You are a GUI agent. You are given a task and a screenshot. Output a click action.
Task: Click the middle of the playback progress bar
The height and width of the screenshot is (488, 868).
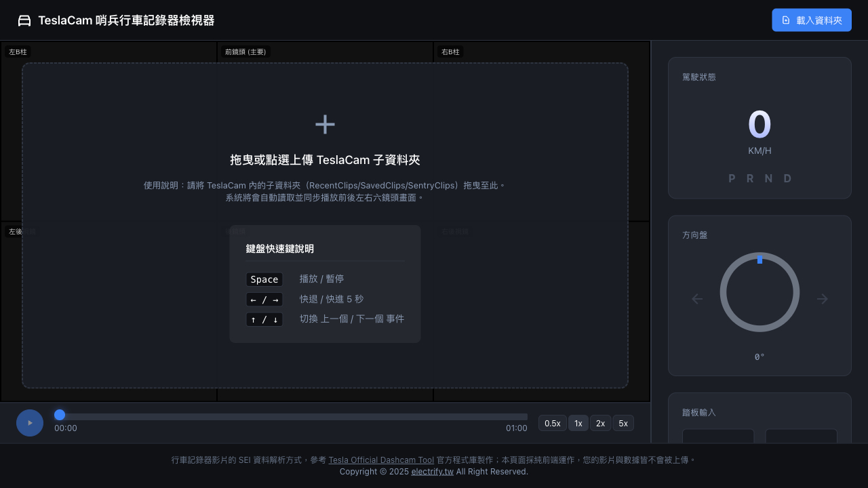click(x=291, y=416)
